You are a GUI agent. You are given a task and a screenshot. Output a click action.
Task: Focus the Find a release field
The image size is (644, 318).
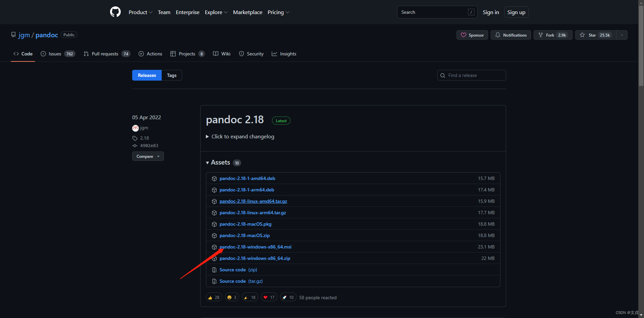(472, 75)
